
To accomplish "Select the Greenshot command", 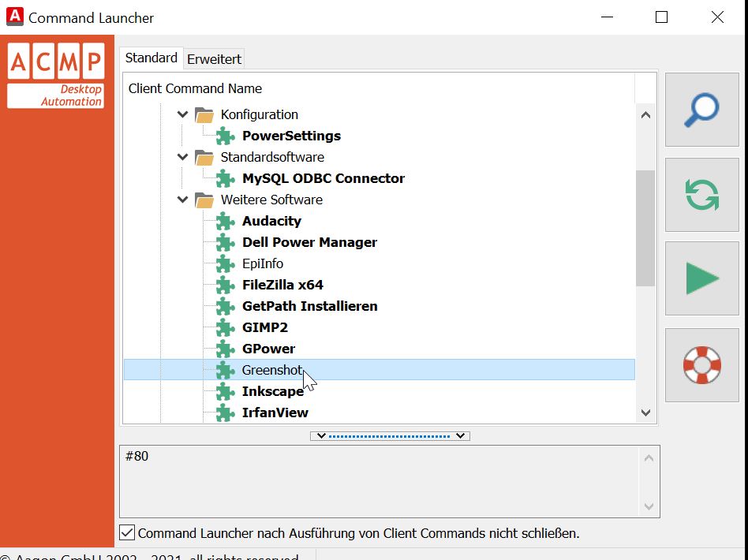I will coord(380,370).
